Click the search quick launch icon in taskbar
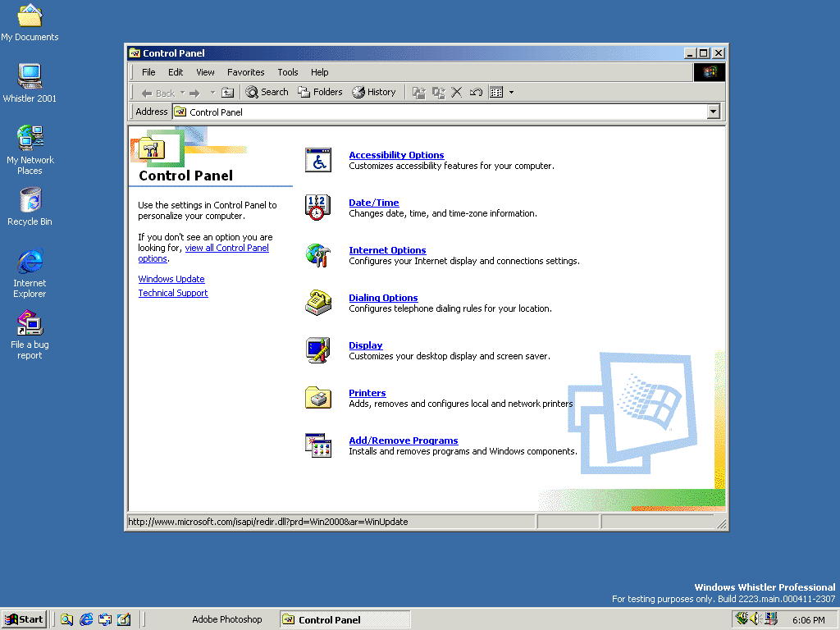840x630 pixels. 66,619
